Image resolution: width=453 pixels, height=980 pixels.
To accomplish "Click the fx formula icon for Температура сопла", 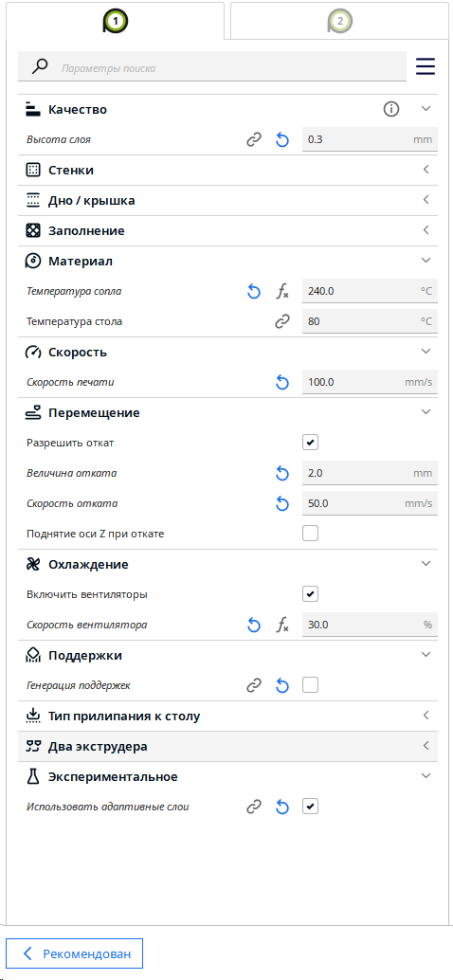I will tap(282, 291).
